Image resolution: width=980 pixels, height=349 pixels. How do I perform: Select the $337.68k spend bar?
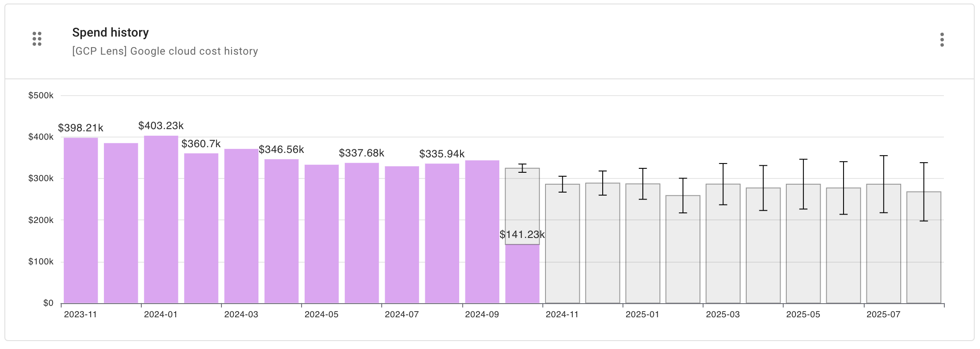pos(362,229)
